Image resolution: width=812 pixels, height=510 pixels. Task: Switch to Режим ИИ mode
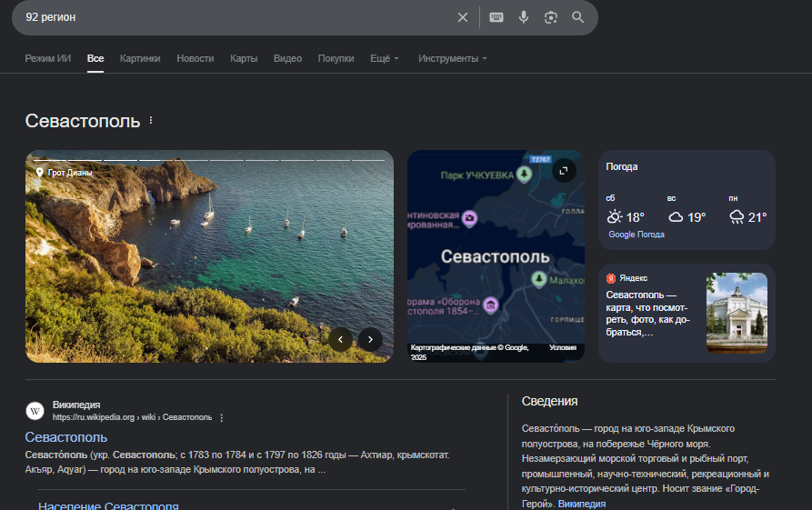click(48, 58)
